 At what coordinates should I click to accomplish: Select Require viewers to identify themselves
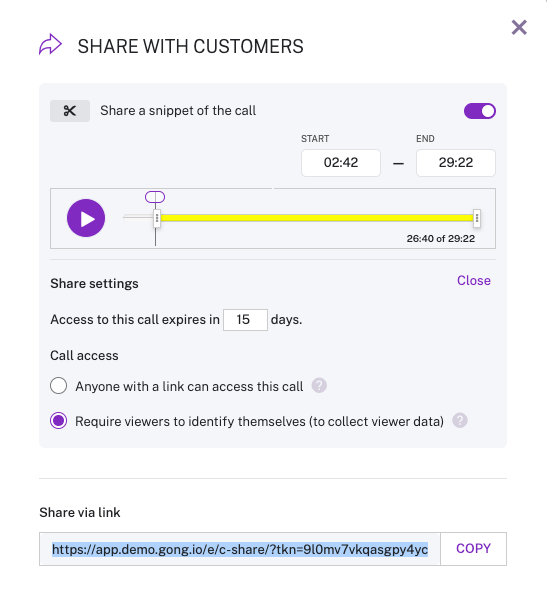[x=59, y=421]
